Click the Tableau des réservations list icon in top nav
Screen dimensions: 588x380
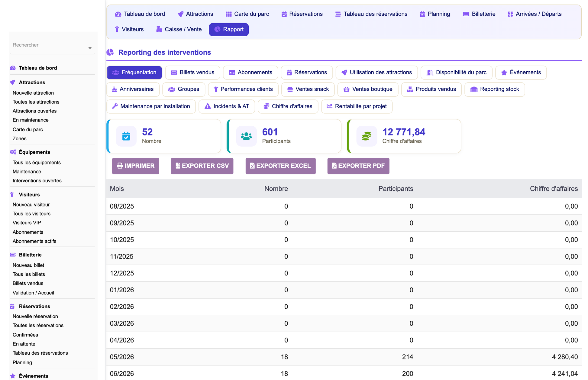(x=338, y=14)
